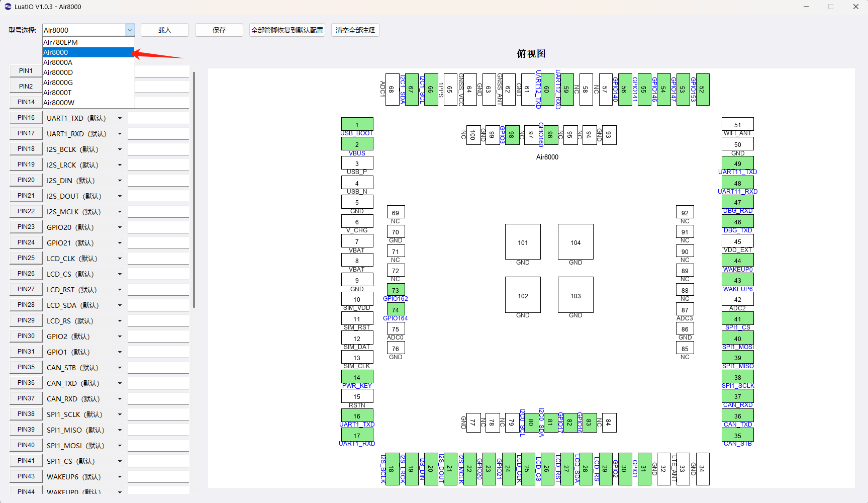Screen dimensions: 868x503
Task: Click the PIN44 row button
Action: pyautogui.click(x=26, y=490)
